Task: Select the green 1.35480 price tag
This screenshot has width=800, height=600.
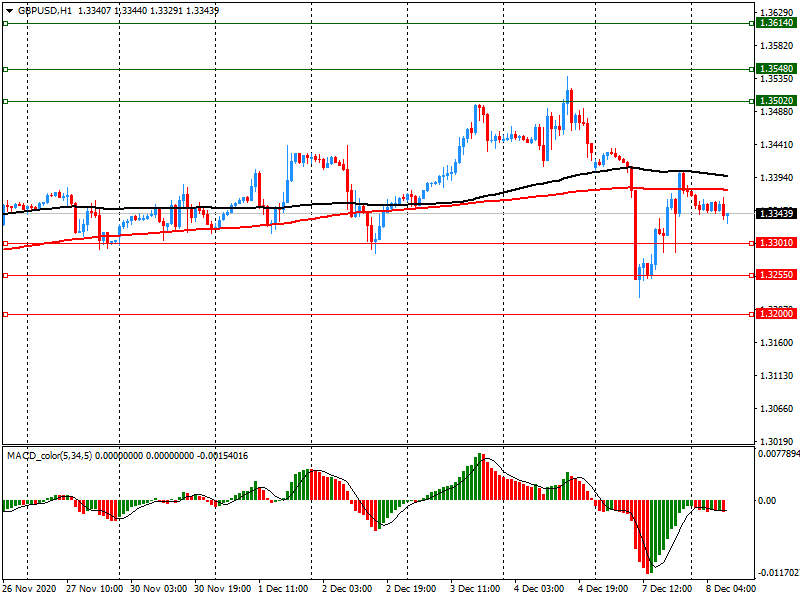Action: click(776, 69)
